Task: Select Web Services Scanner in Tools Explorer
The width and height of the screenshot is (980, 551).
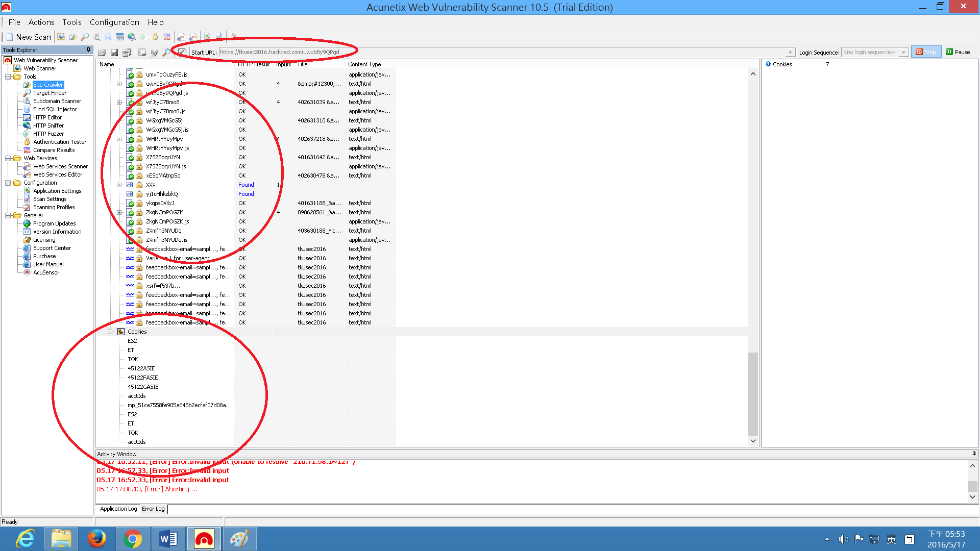Action: pyautogui.click(x=60, y=166)
